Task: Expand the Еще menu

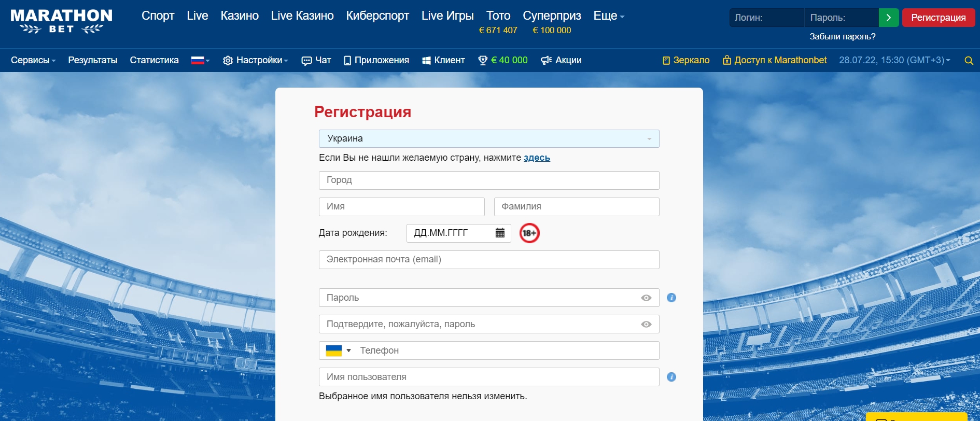Action: (x=609, y=16)
